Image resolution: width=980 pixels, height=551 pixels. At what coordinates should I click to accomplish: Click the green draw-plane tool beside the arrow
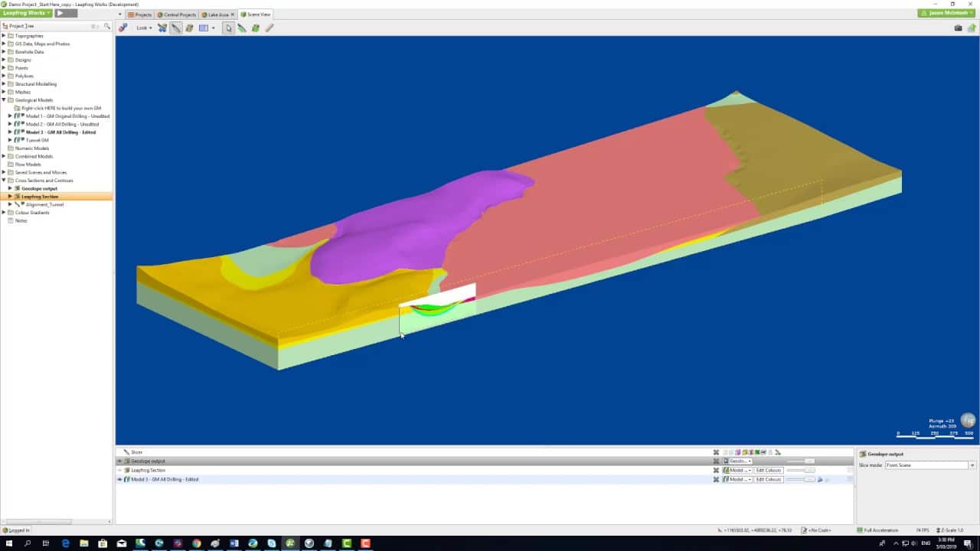(x=243, y=28)
